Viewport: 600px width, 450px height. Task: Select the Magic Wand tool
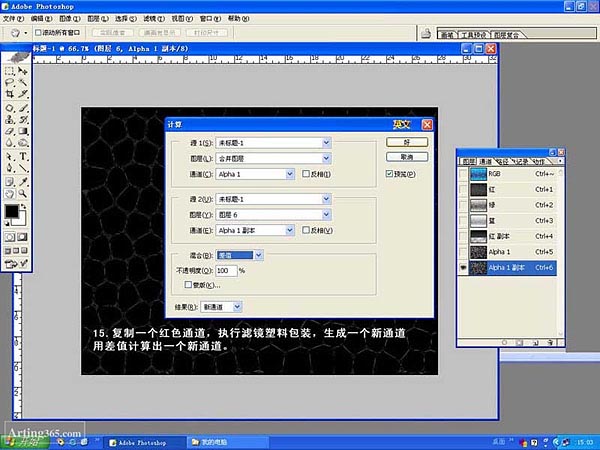coord(23,82)
